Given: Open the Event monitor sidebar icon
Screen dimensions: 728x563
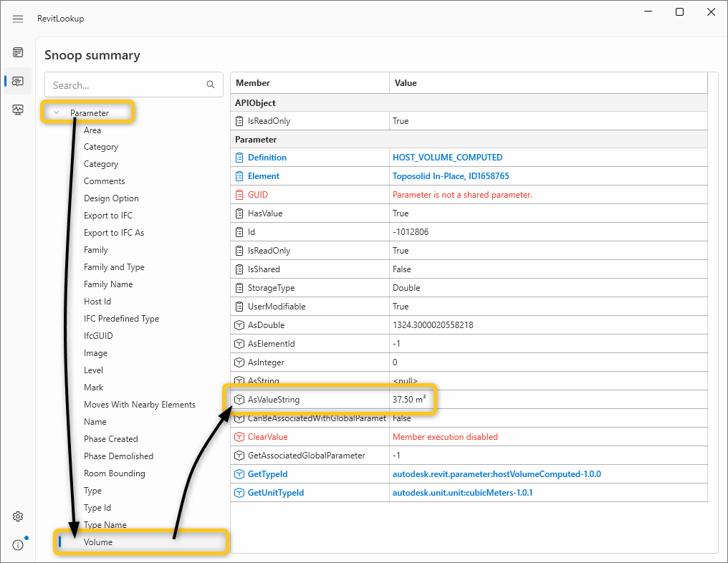Looking at the screenshot, I should click(x=17, y=110).
